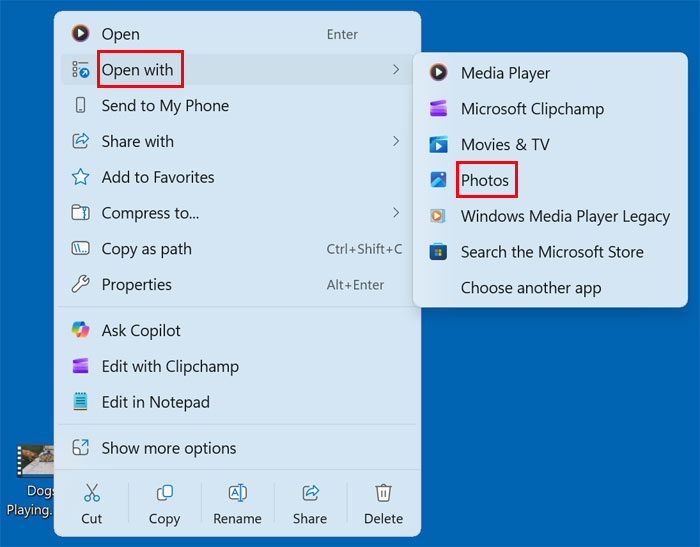Click the Share with arrow icon

80,141
